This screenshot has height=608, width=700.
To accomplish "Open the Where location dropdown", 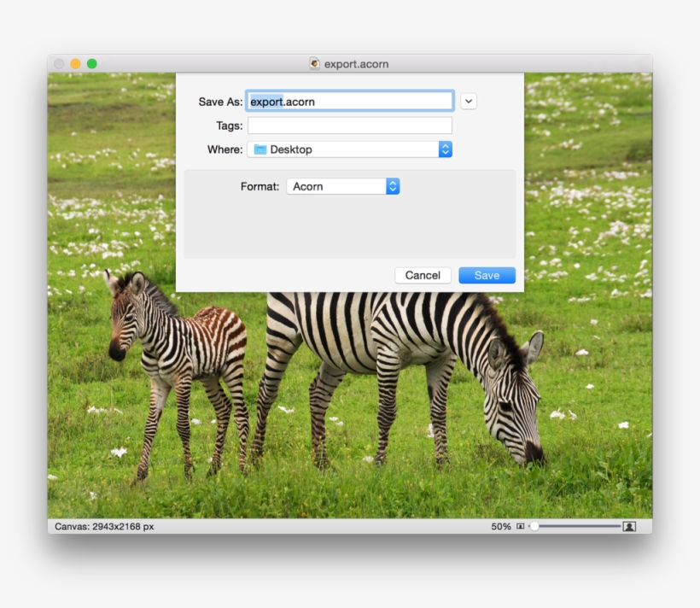I will [x=349, y=149].
